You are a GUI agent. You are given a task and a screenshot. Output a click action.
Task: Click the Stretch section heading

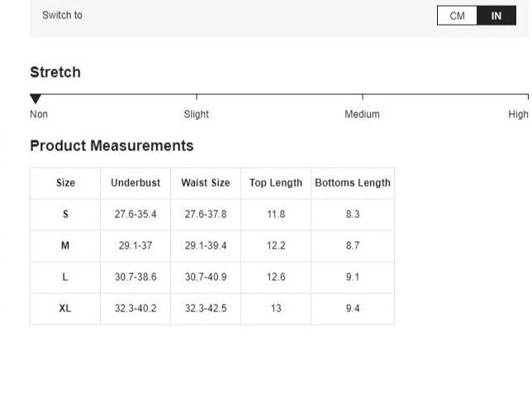[55, 72]
